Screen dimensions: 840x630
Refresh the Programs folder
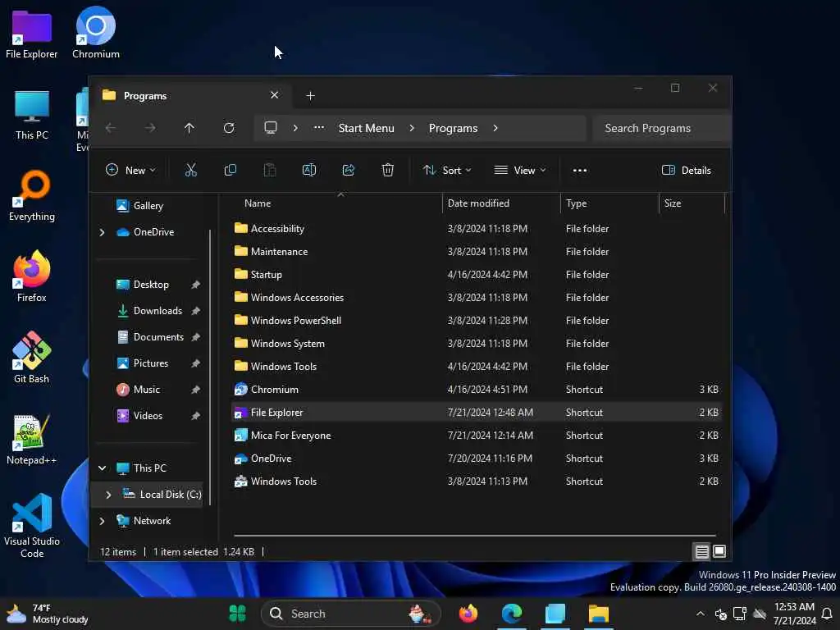tap(229, 128)
